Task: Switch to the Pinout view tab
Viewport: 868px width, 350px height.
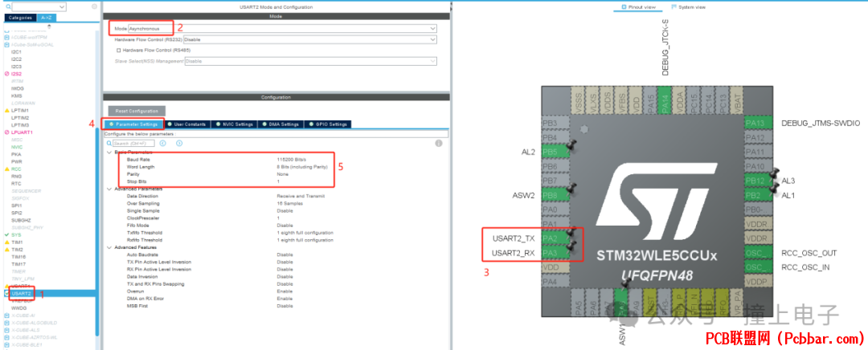Action: (x=638, y=6)
